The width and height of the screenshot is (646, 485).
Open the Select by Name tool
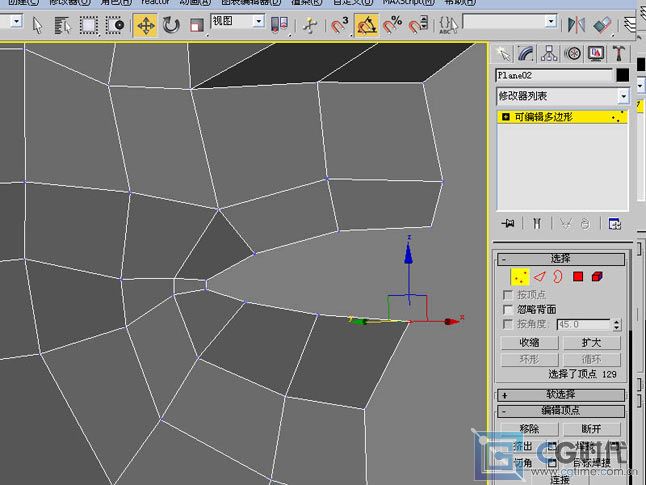tap(63, 25)
